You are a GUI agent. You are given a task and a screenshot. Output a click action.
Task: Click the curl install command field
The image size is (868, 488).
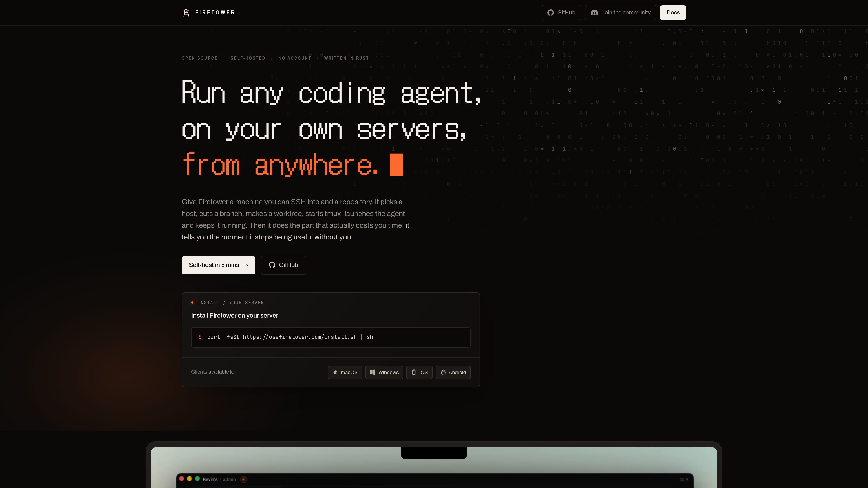[330, 337]
